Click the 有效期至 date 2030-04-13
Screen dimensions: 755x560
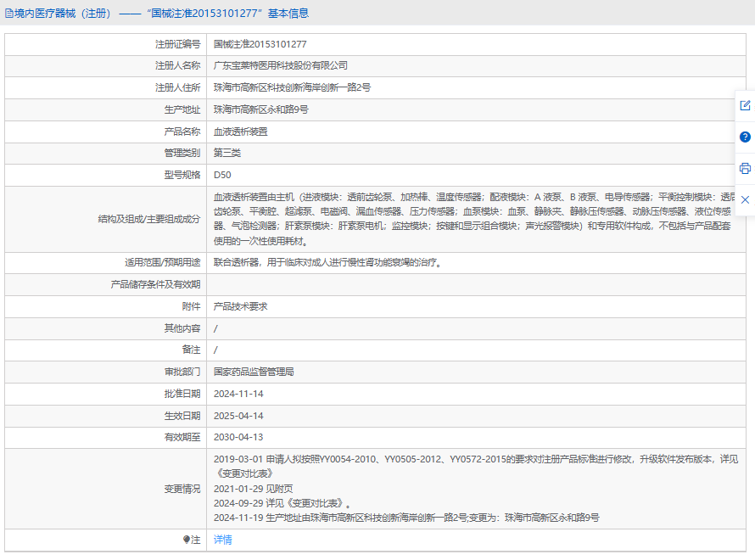click(x=238, y=437)
